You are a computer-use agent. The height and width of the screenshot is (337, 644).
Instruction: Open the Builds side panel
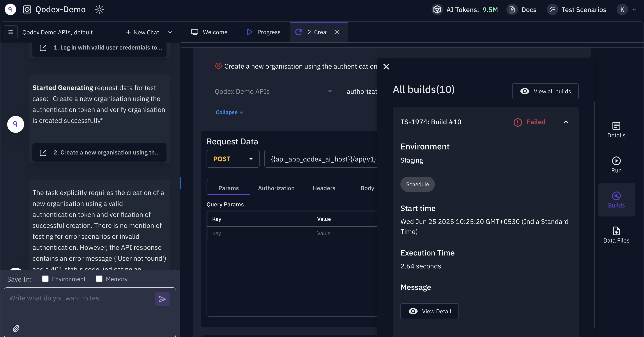pos(616,200)
